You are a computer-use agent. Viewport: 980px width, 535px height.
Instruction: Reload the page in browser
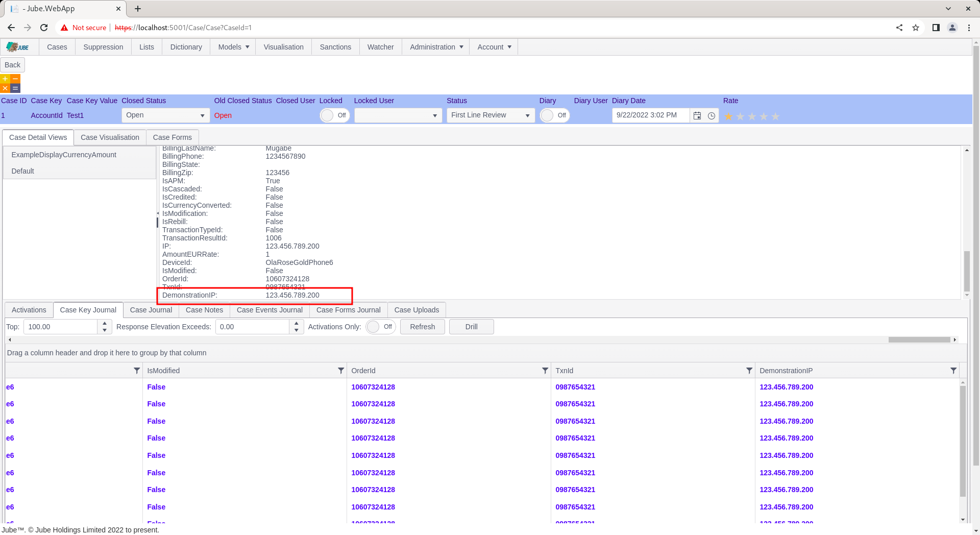coord(44,28)
